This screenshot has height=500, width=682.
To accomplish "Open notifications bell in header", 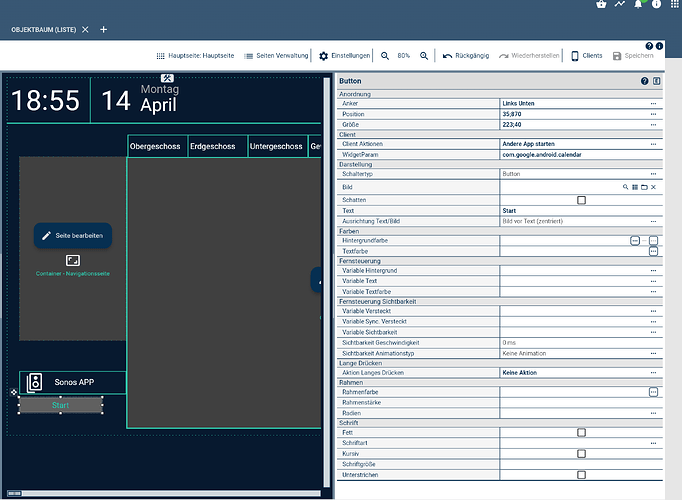I will click(638, 4).
